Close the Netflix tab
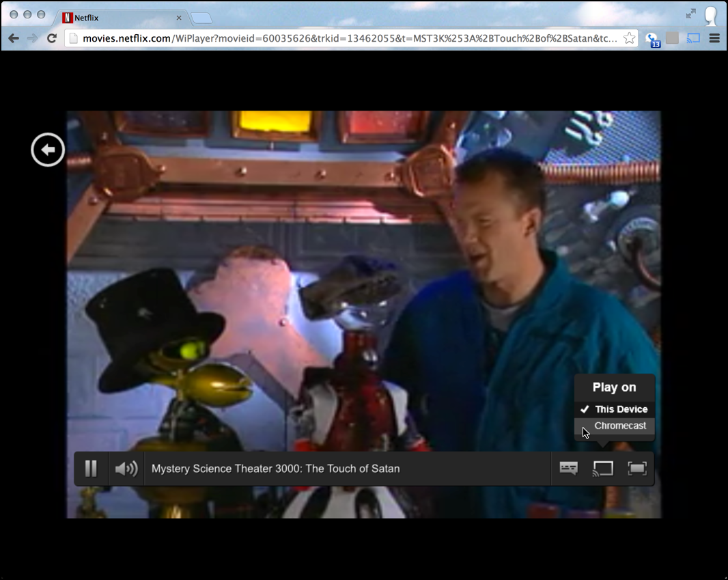This screenshot has height=580, width=728. (x=179, y=18)
